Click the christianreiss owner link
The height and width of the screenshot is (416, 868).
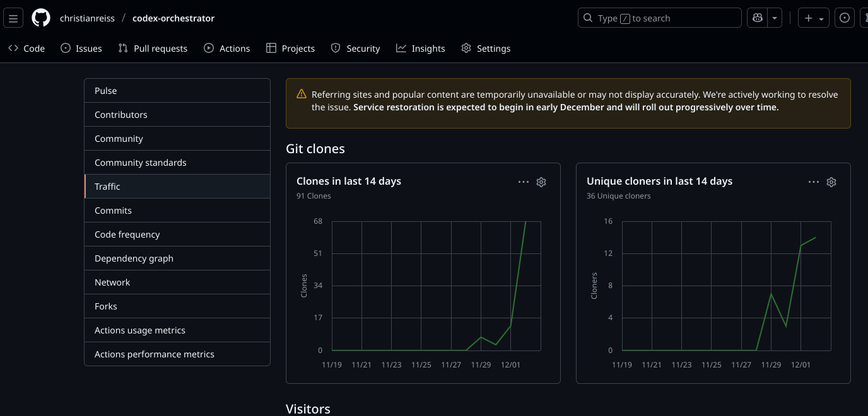[87, 18]
